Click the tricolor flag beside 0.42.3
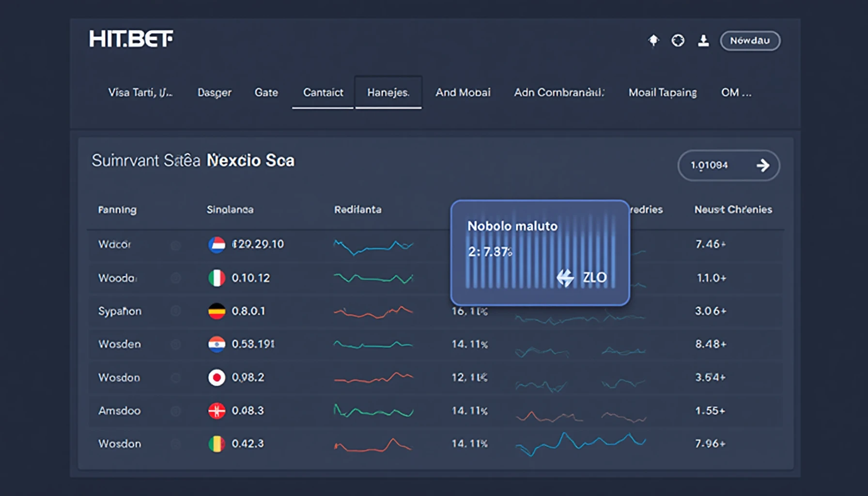This screenshot has height=496, width=868. pos(217,444)
